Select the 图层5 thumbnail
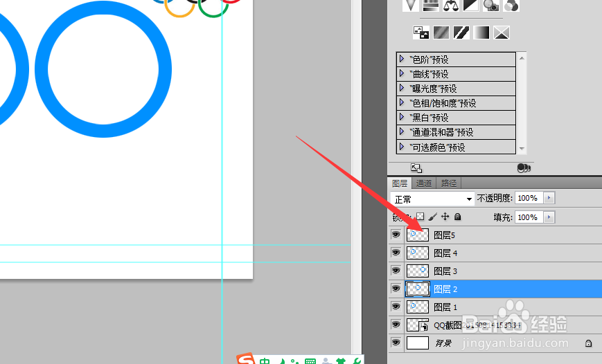Image resolution: width=602 pixels, height=364 pixels. point(418,235)
